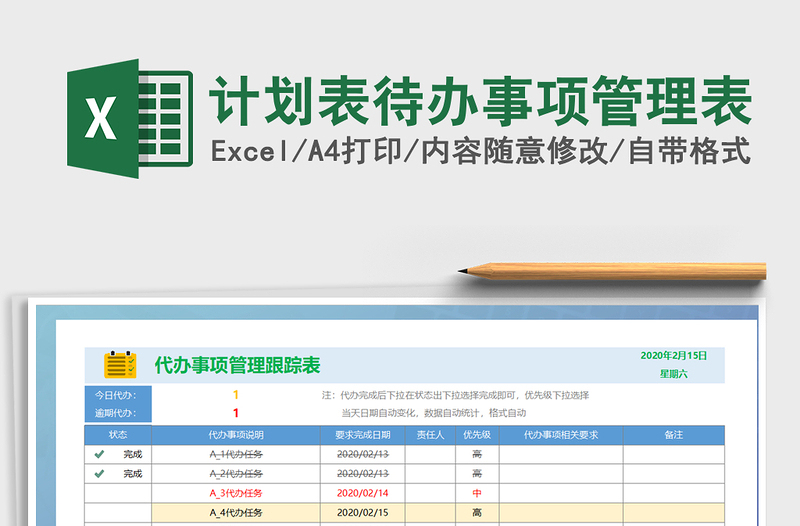Click the 备注 column header

point(673,435)
